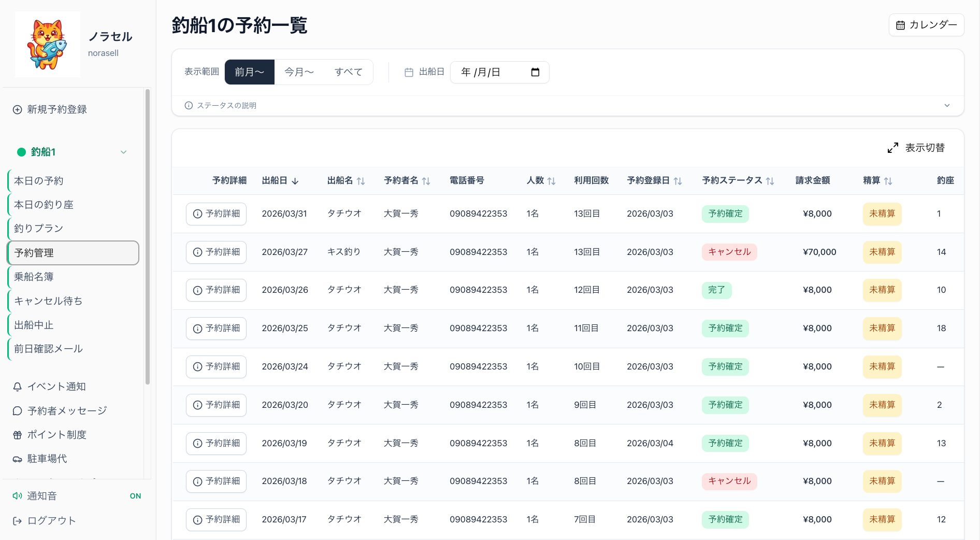This screenshot has height=540, width=980.
Task: Click the info icon beside ステータスの説明
Action: coord(188,105)
